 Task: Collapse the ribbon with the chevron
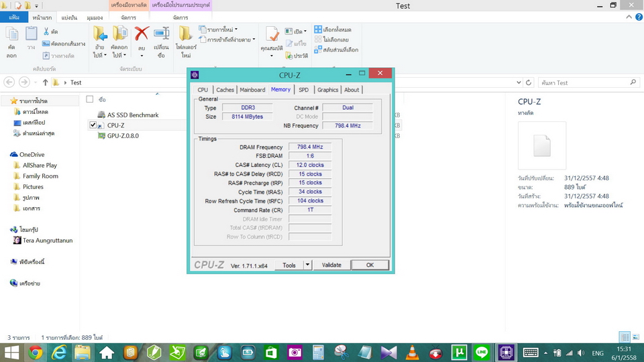(x=629, y=17)
